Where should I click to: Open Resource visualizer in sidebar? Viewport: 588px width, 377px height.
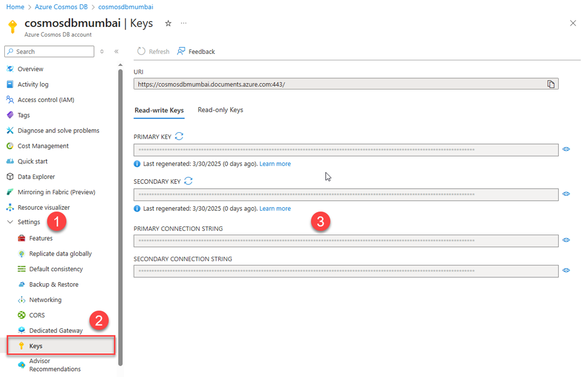(43, 208)
